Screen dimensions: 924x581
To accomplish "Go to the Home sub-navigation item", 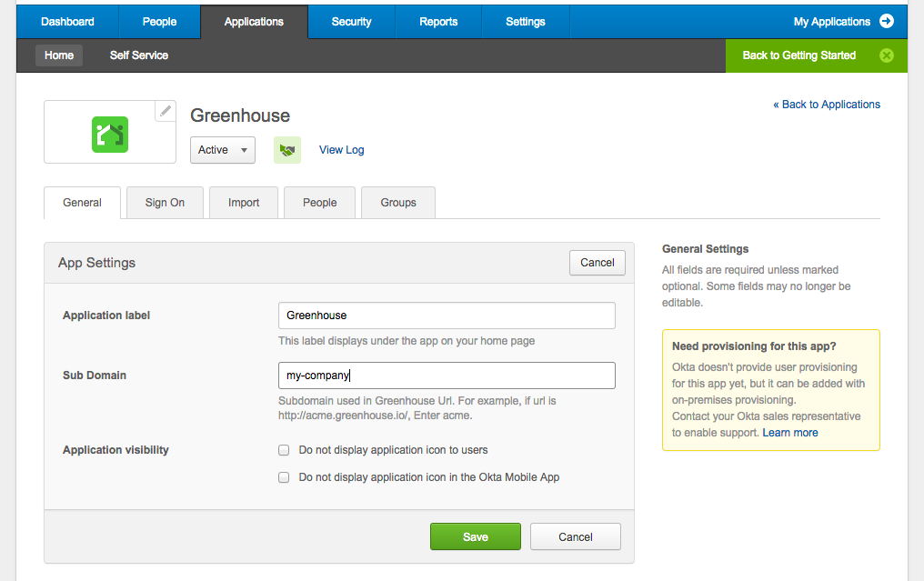I will [x=59, y=55].
